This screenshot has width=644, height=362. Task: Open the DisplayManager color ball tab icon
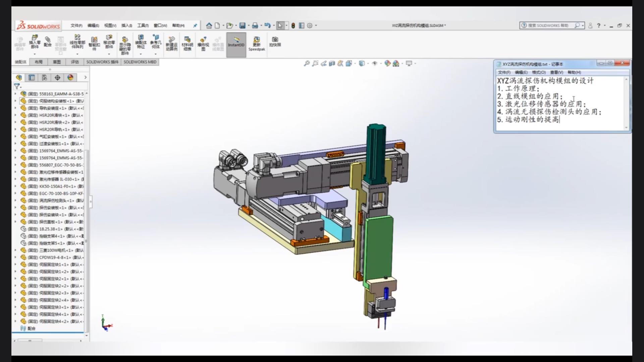coord(70,77)
